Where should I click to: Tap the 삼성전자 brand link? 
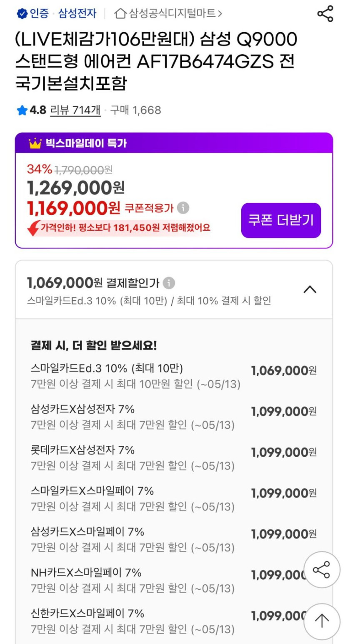(x=77, y=14)
